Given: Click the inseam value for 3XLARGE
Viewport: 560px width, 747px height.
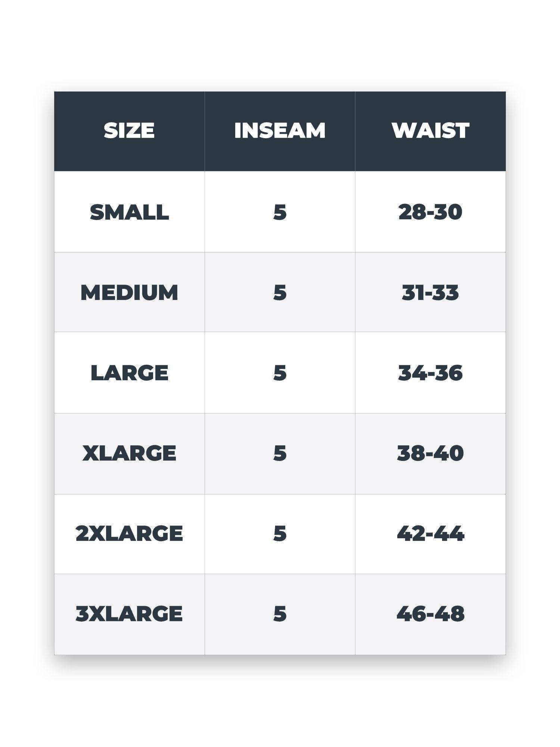Looking at the screenshot, I should pyautogui.click(x=280, y=614).
